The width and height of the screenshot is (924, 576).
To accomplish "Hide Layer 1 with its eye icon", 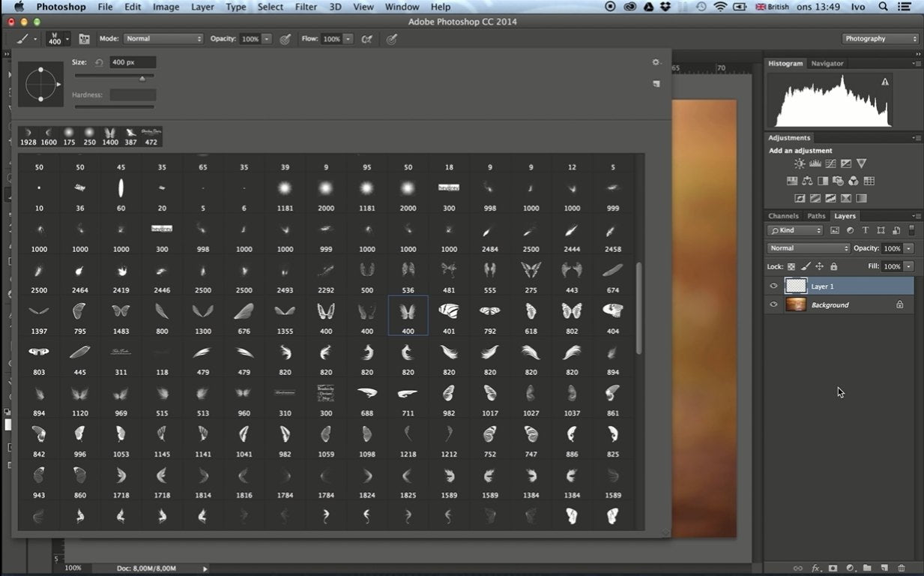I will tap(773, 286).
